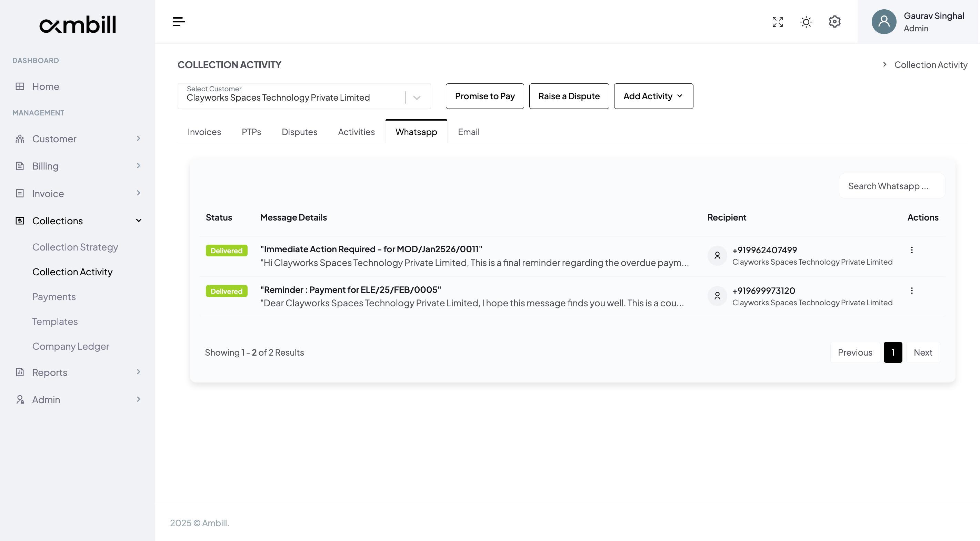This screenshot has width=980, height=541.
Task: Open actions menu for Immediate Action message
Action: click(911, 250)
